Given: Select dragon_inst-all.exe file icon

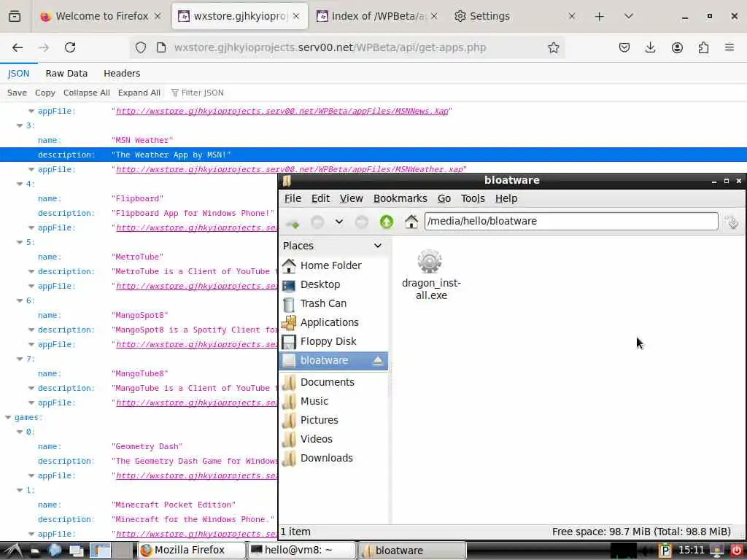Looking at the screenshot, I should 430,262.
